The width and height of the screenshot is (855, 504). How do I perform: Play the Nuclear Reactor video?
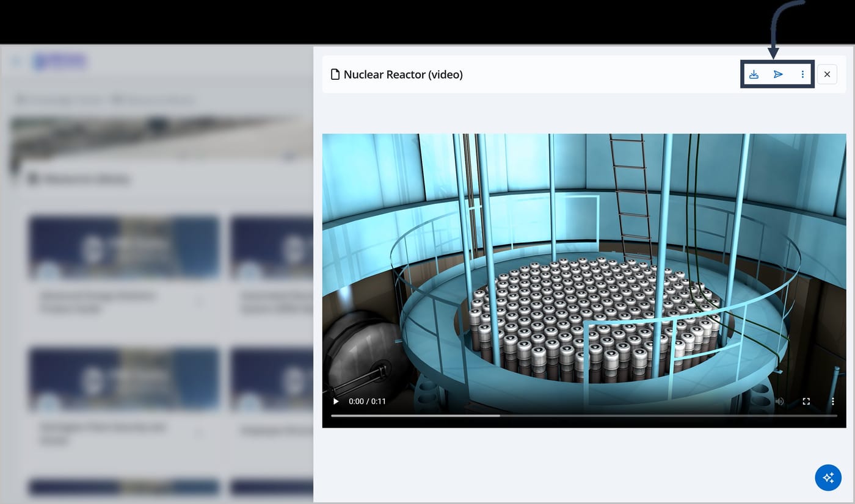(335, 401)
